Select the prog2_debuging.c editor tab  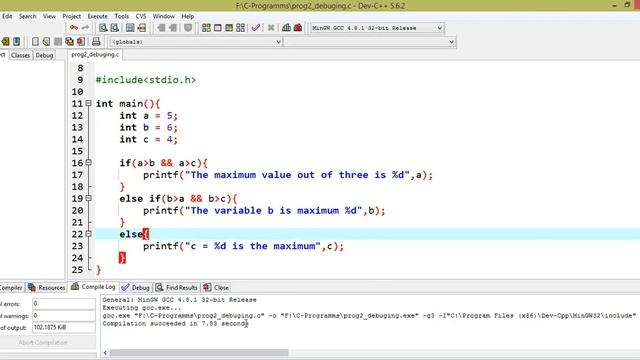pos(95,54)
